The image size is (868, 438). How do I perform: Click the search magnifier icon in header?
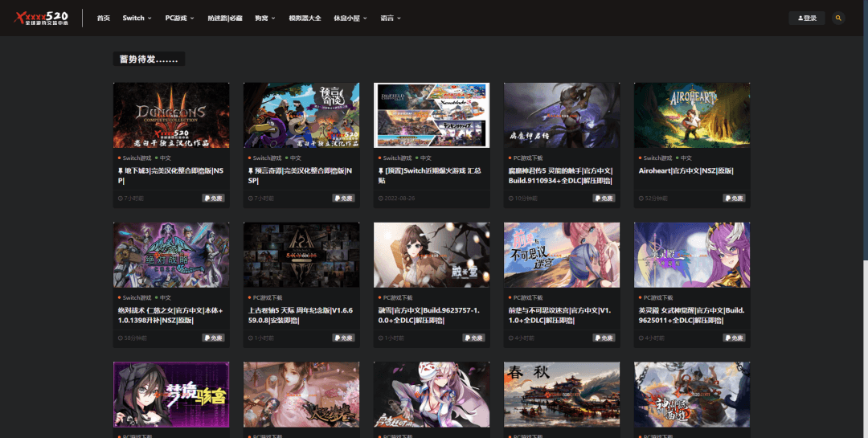pyautogui.click(x=838, y=18)
